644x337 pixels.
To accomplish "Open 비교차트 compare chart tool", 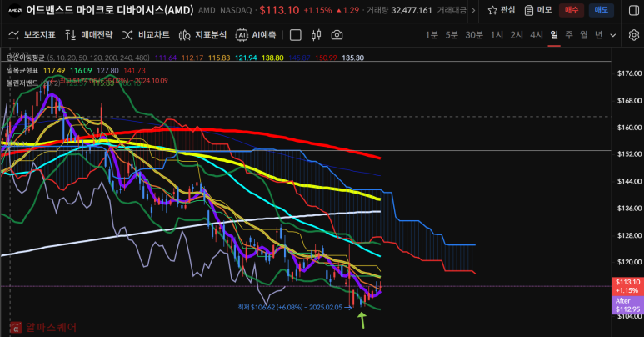I will point(146,35).
